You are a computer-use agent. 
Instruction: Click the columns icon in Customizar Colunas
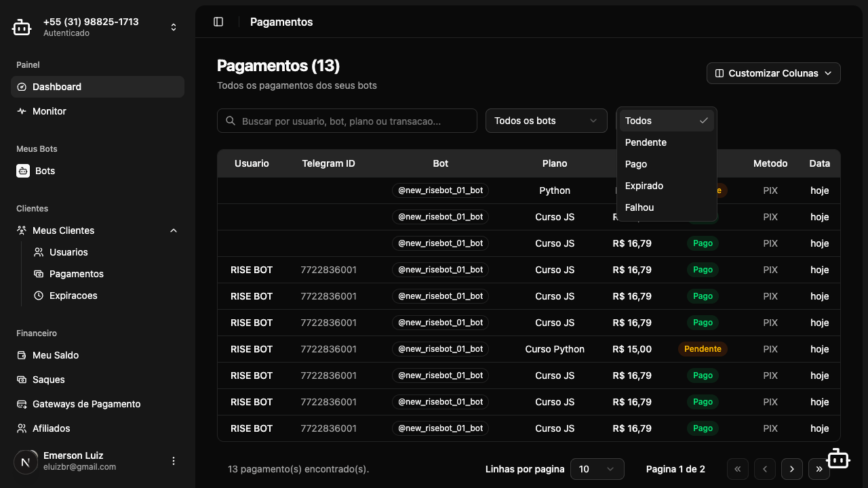(719, 73)
